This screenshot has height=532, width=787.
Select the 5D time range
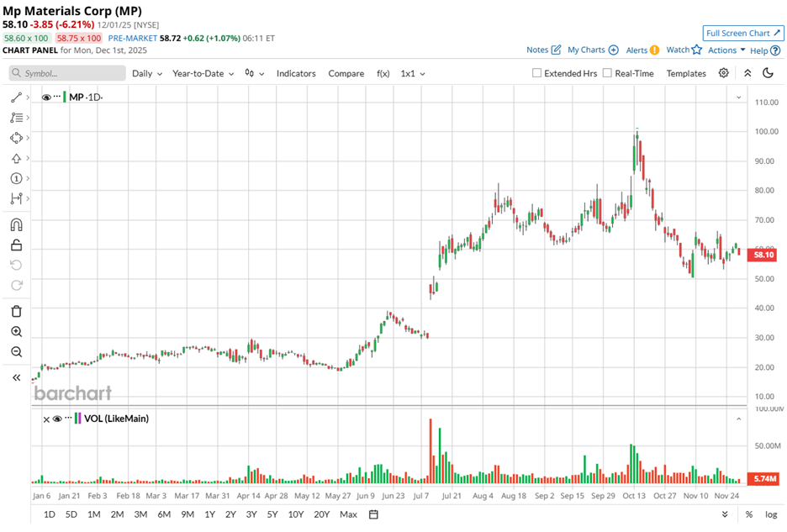[x=71, y=514]
